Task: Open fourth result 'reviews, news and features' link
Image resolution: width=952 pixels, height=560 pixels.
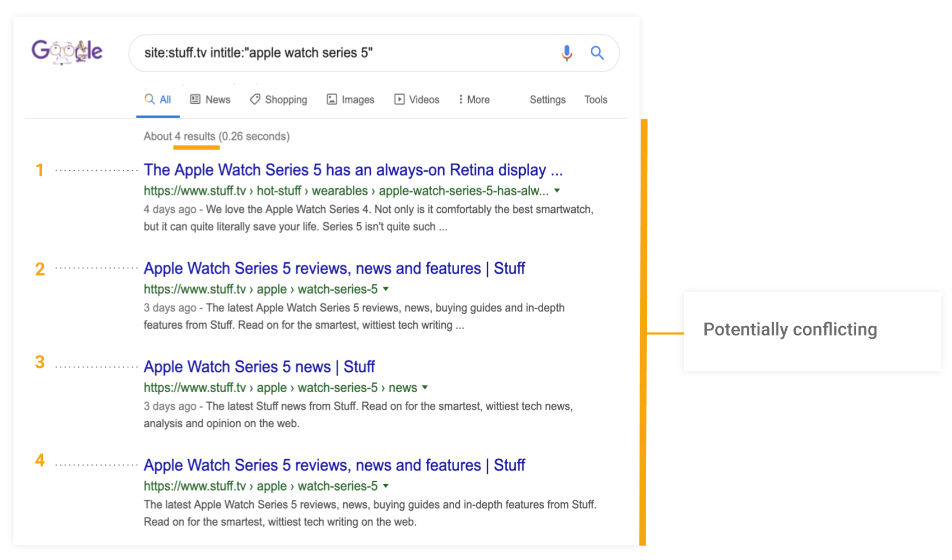Action: 334,465
